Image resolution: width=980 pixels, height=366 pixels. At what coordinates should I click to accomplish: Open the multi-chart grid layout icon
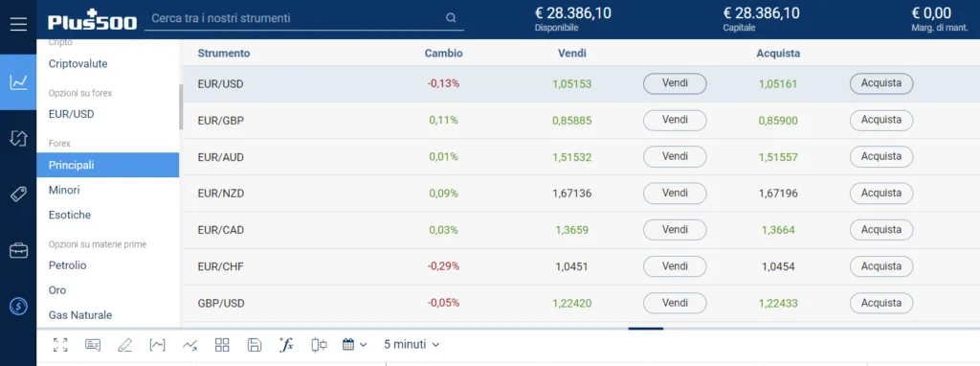coord(222,344)
